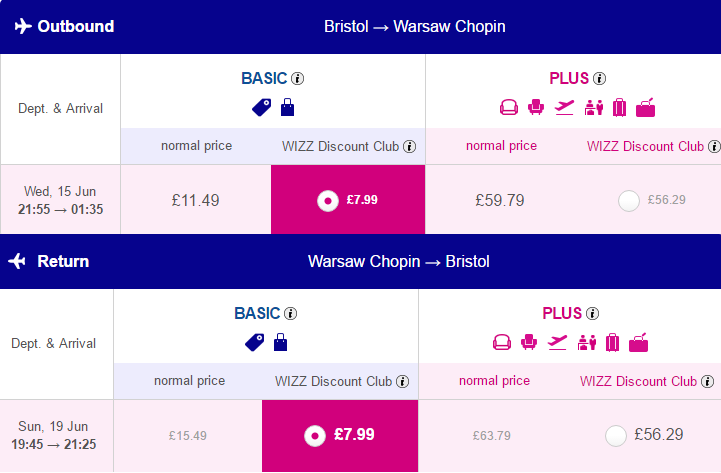The width and height of the screenshot is (721, 473).
Task: Click the suitcase luggage icon in return PLUS
Action: point(612,342)
